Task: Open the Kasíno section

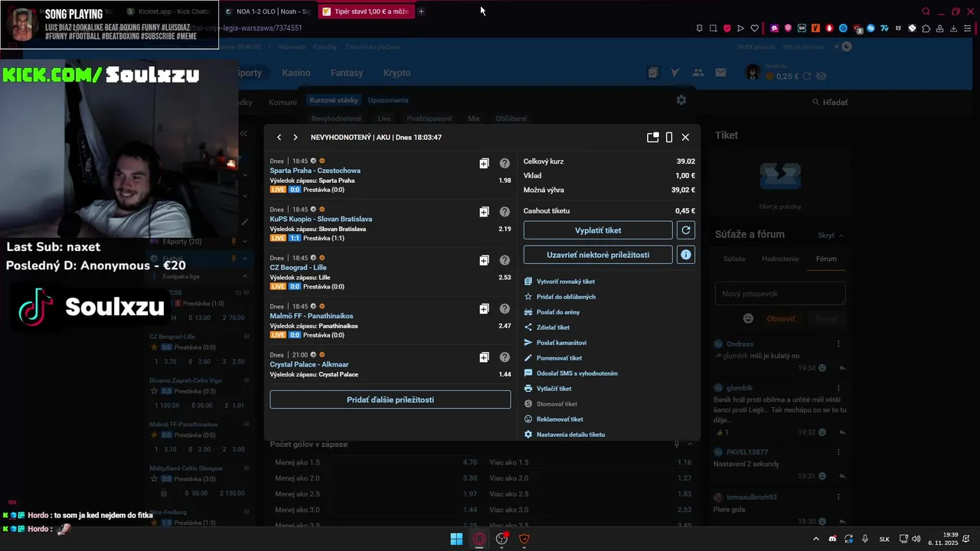Action: (296, 73)
